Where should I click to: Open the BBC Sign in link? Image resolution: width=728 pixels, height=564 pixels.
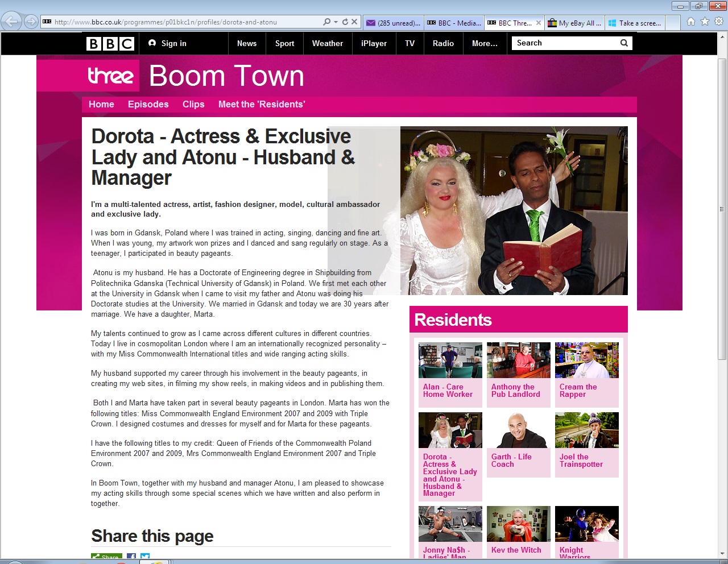pyautogui.click(x=167, y=43)
